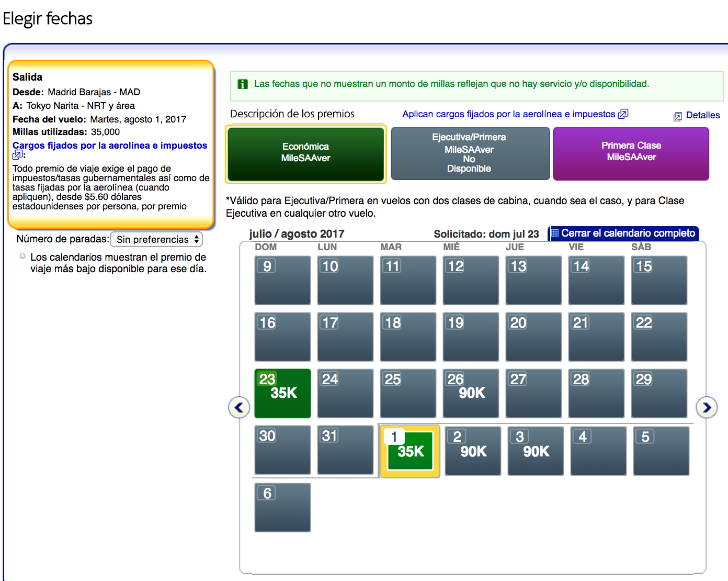Screen dimensions: 728x581
Task: Select August 1 with 35K award
Action: [x=410, y=451]
